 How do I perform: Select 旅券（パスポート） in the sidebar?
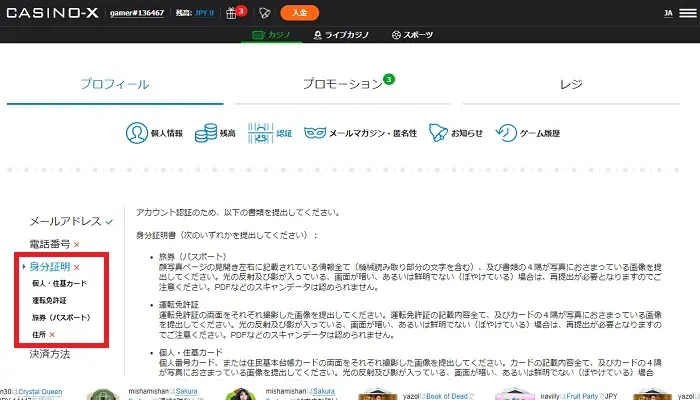coord(62,317)
